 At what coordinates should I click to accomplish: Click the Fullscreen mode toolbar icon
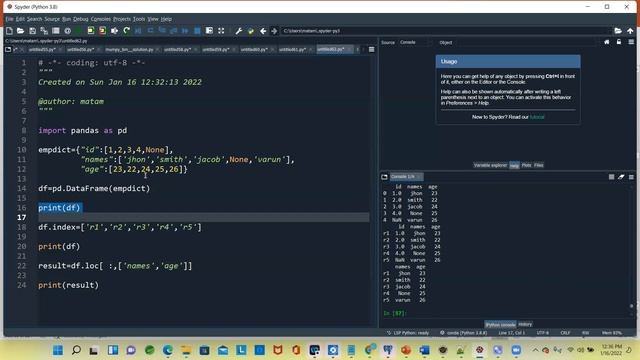click(221, 31)
